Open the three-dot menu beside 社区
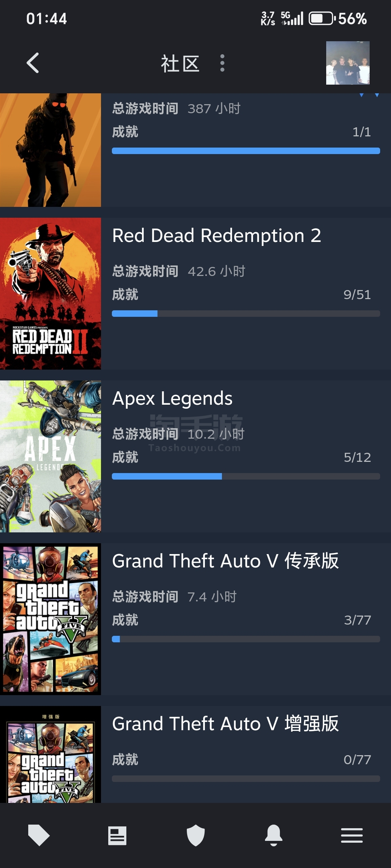The width and height of the screenshot is (391, 868). coord(222,63)
